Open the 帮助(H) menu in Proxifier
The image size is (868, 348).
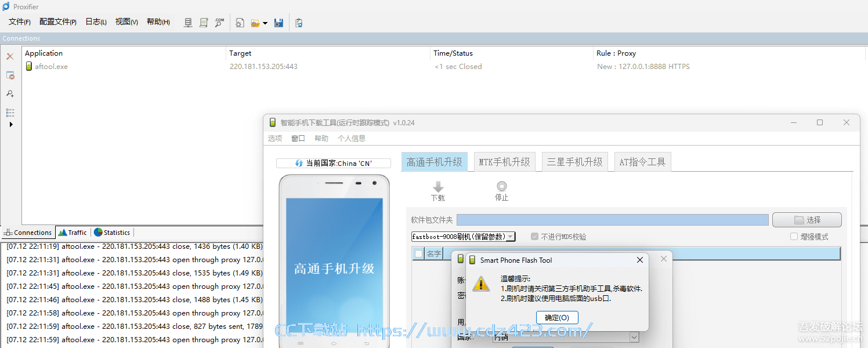tap(158, 22)
